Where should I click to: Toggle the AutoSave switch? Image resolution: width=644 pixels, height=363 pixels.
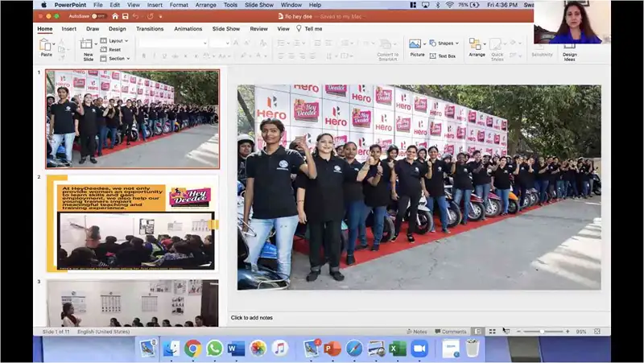click(98, 16)
